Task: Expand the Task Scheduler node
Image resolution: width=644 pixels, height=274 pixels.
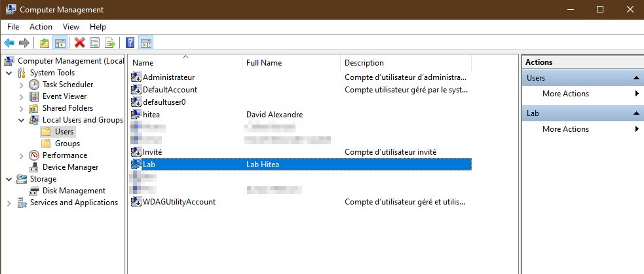Action: (x=22, y=85)
